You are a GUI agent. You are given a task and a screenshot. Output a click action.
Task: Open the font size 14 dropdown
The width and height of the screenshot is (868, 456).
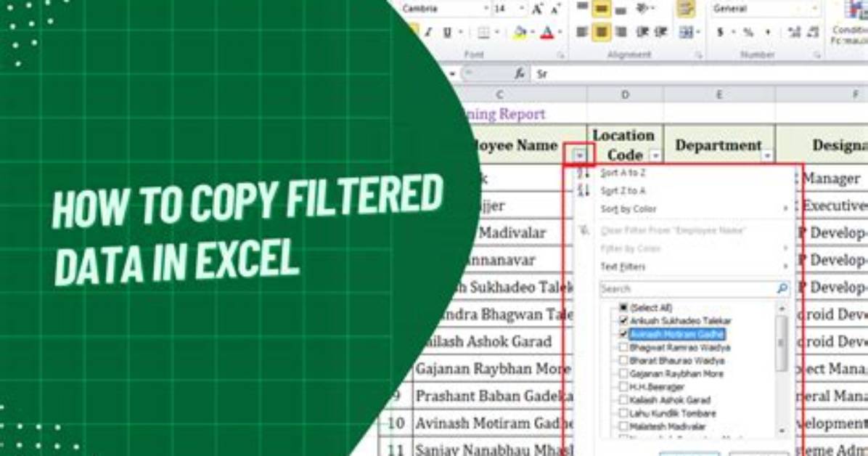tap(522, 9)
